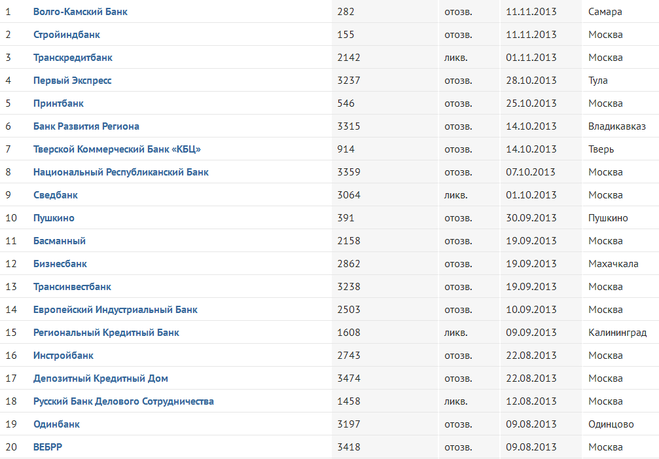659x459 pixels.
Task: Select license number 2862
Action: [x=348, y=264]
